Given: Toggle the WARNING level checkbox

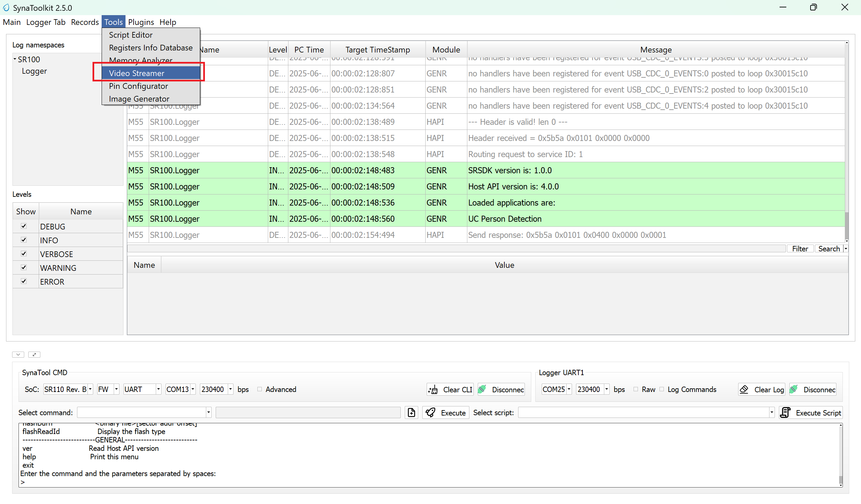Looking at the screenshot, I should pos(24,267).
